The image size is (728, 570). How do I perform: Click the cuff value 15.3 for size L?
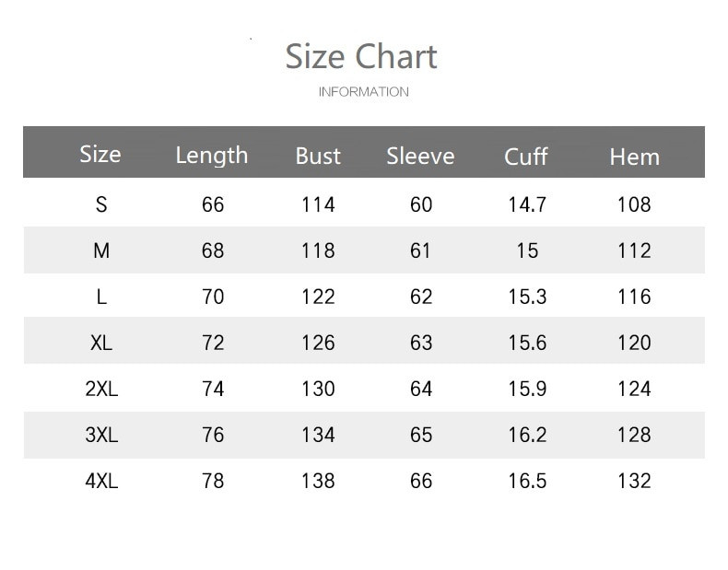coord(527,297)
